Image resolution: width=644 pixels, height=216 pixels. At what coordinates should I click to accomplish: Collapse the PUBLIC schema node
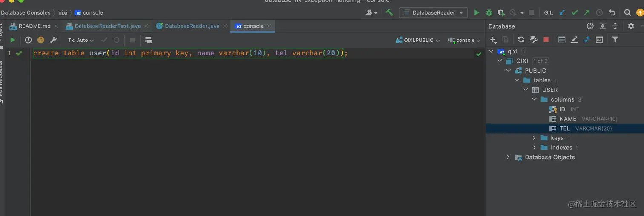[509, 70]
